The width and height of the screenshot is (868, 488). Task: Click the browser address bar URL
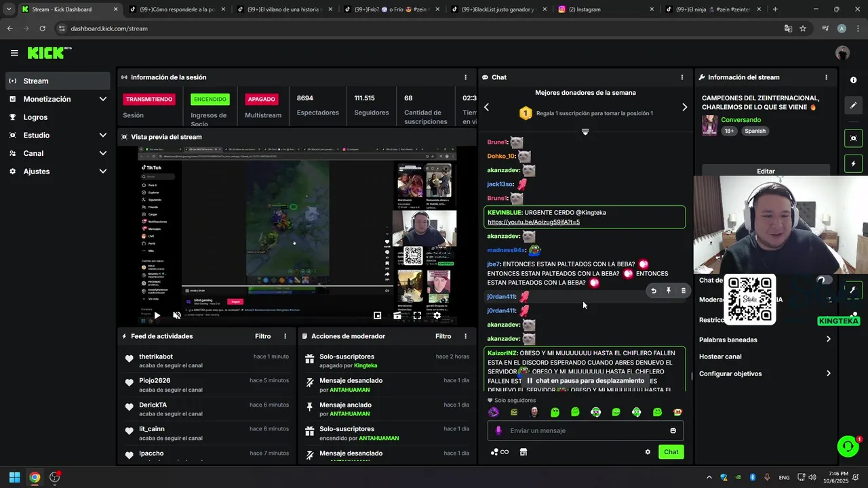pyautogui.click(x=109, y=28)
